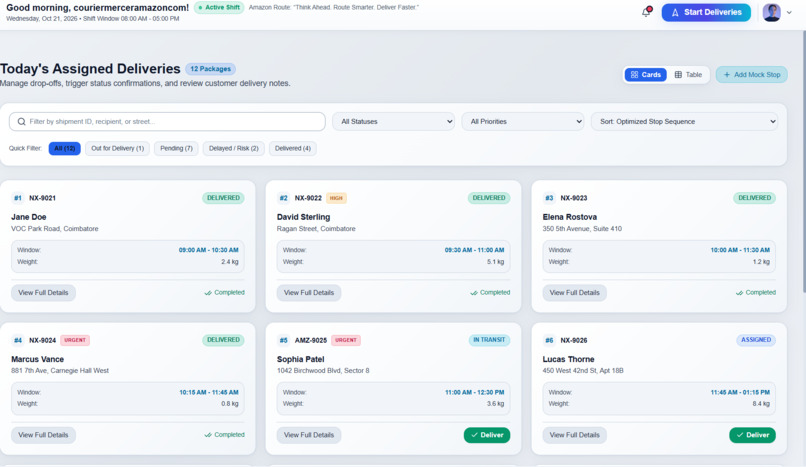Click shipment ID NX-9021

tap(42, 198)
